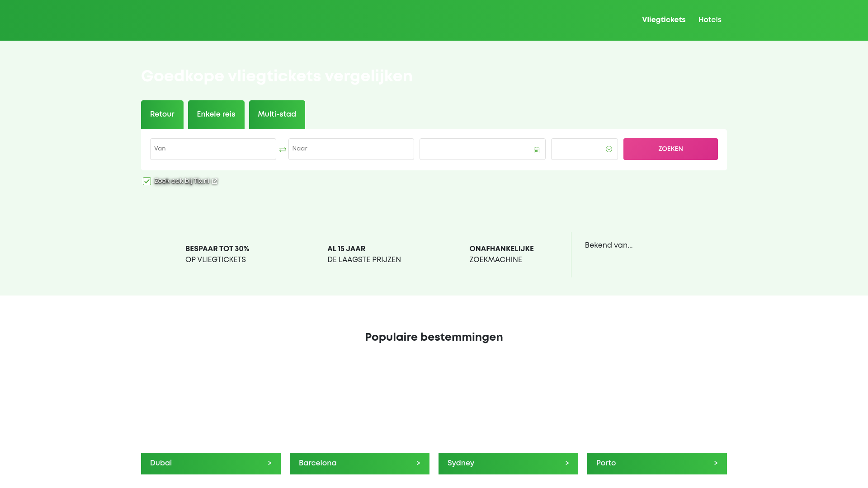Open the calendar icon in date field

coord(537,150)
